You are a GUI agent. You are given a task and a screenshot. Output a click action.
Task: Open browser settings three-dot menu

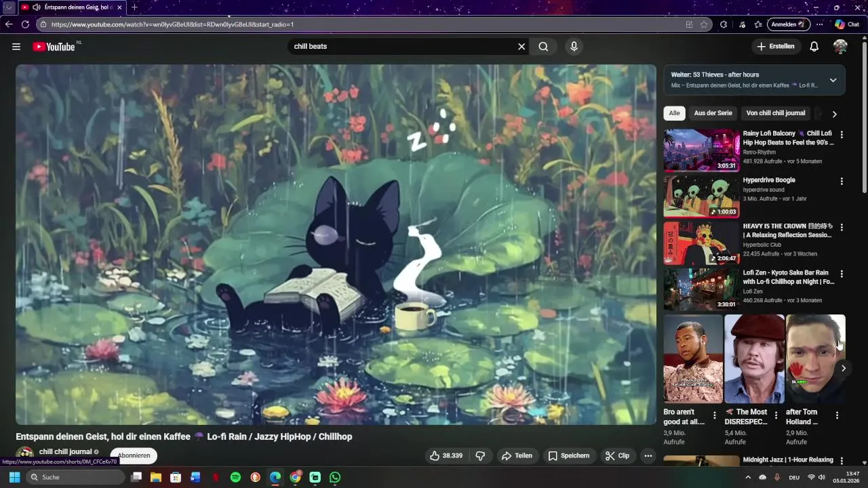(x=820, y=24)
